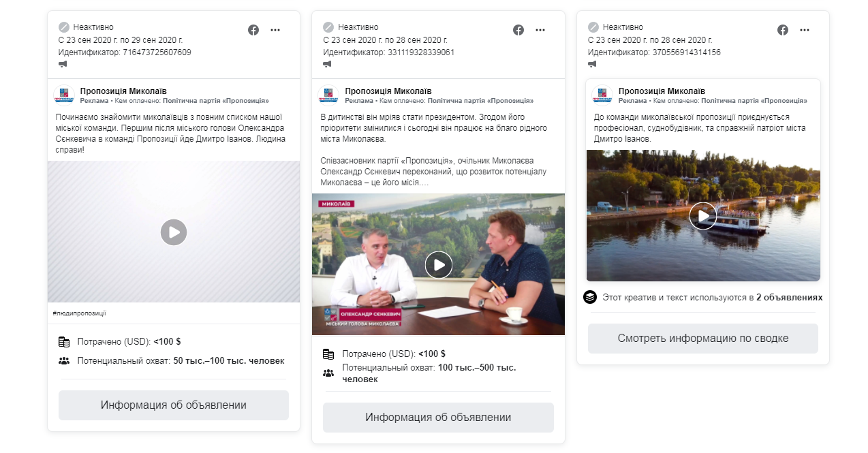Play the river boat video
This screenshot has width=868, height=453.
coord(703,216)
